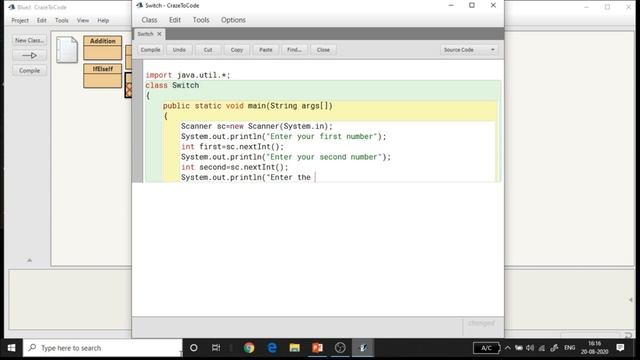640x360 pixels.
Task: Click the Undo button in the editor
Action: 179,50
